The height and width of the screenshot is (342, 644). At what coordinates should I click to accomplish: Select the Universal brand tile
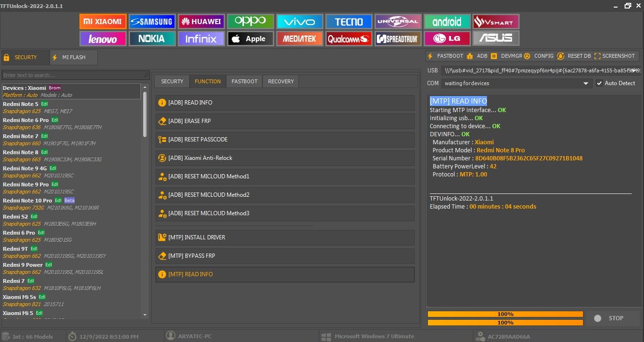coord(398,21)
